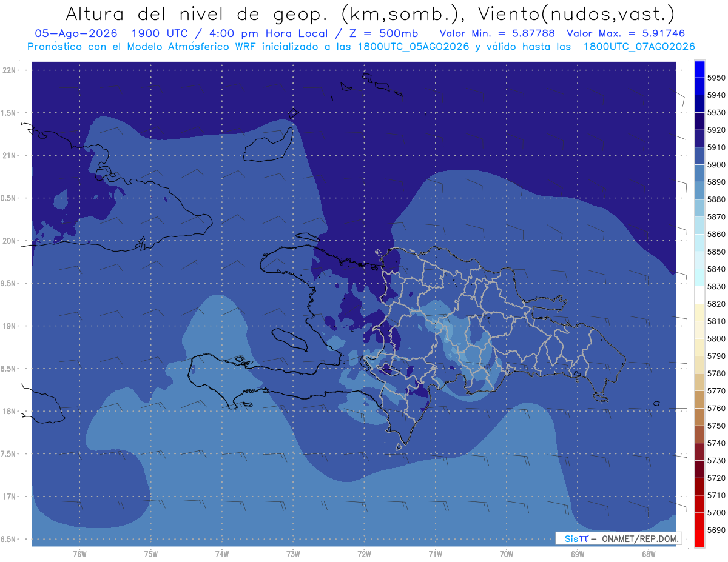Click the swatch between 5890 and 5880
The width and height of the screenshot is (728, 562).
click(699, 190)
